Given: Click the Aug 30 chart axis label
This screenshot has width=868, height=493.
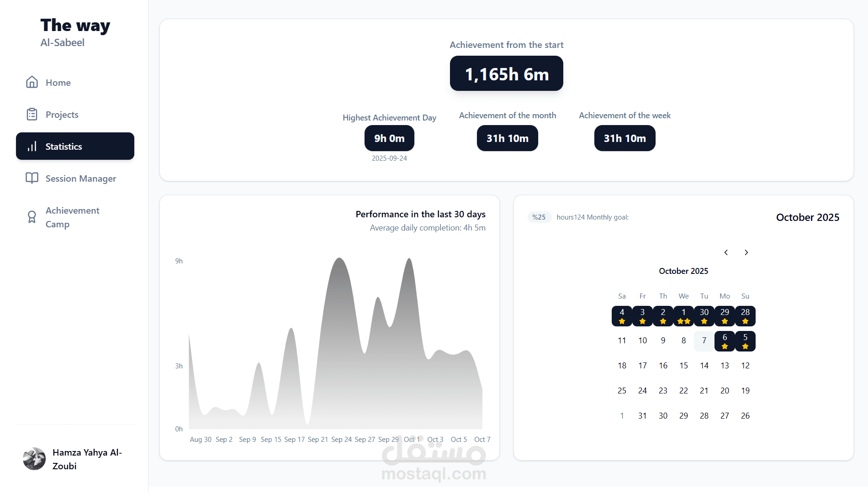Looking at the screenshot, I should 201,440.
